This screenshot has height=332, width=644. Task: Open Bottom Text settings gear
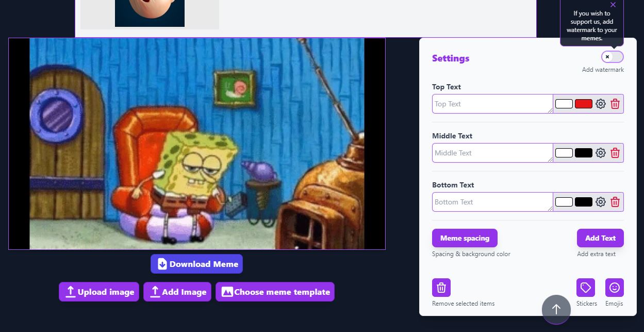[x=601, y=202]
